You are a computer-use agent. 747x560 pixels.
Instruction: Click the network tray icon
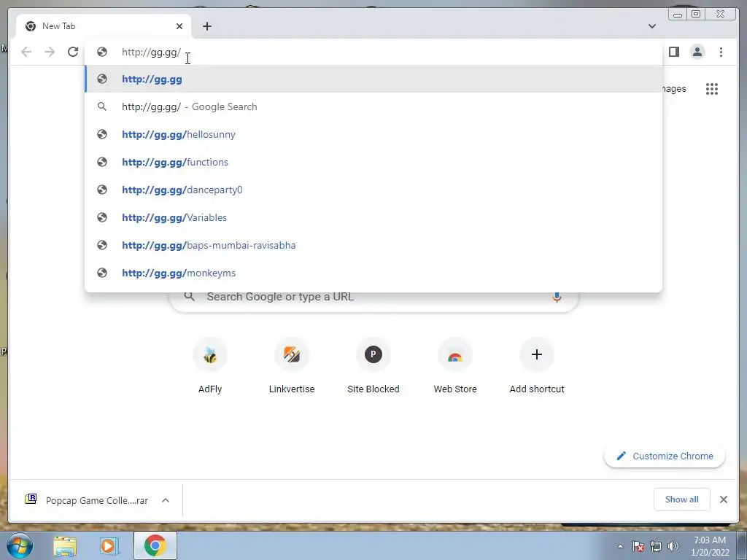(x=656, y=547)
